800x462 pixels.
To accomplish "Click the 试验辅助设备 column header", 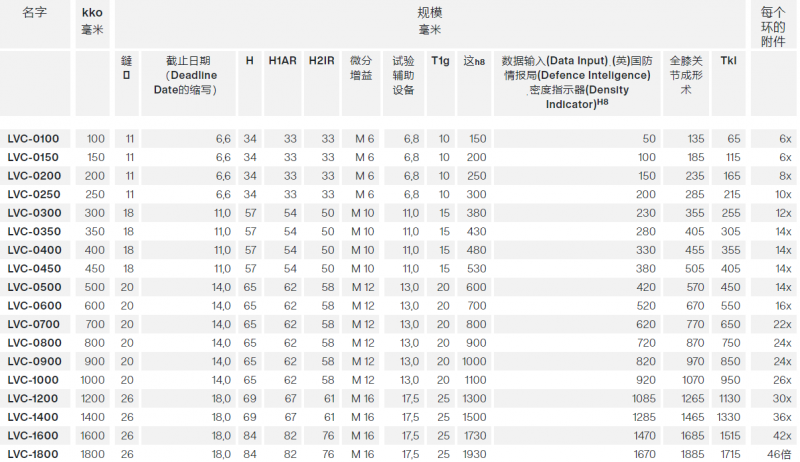I will point(404,75).
